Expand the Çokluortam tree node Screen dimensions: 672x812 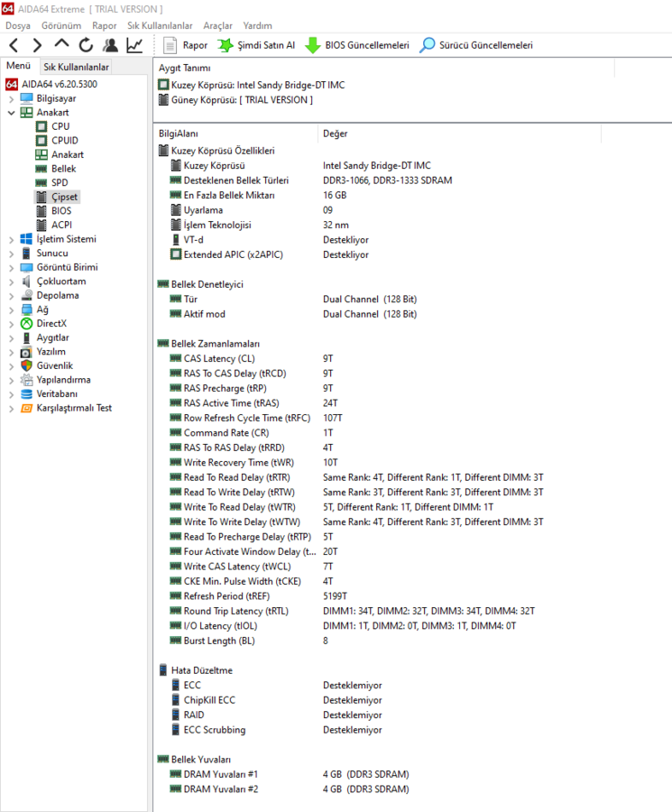pyautogui.click(x=12, y=281)
